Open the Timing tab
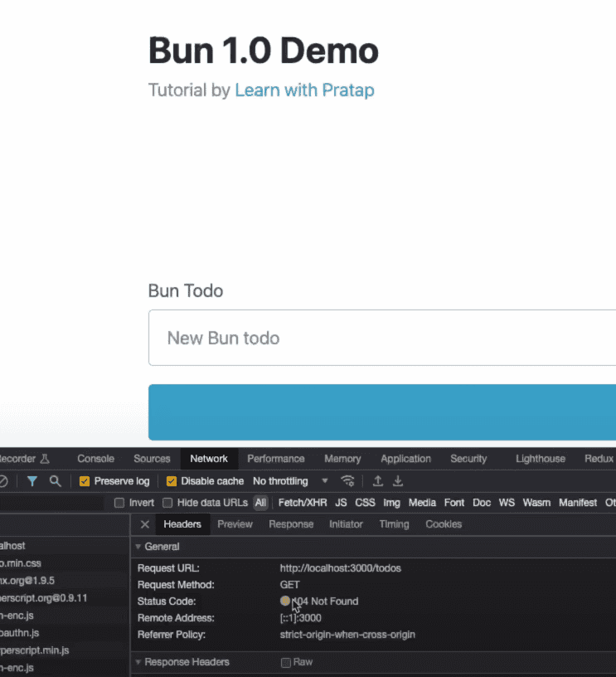 394,524
